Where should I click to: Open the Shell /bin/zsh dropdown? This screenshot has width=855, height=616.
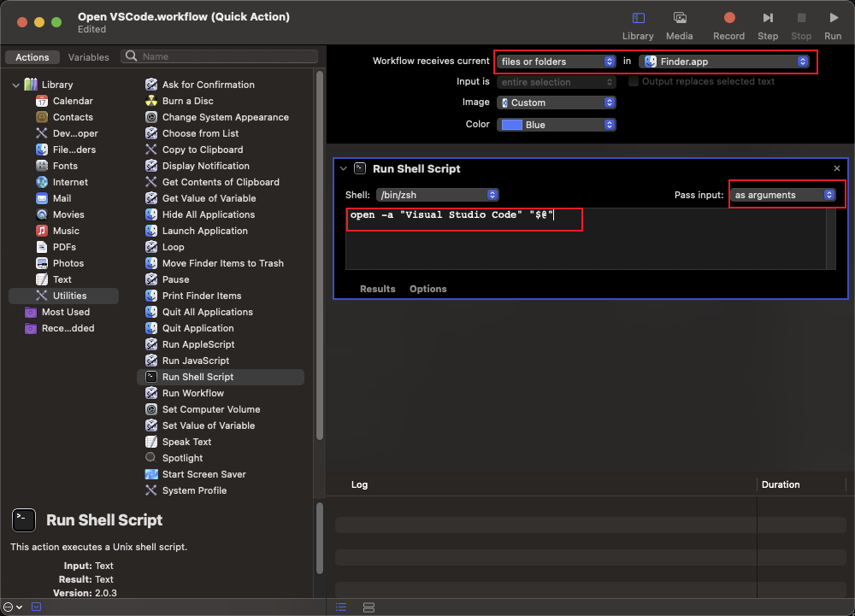pyautogui.click(x=438, y=195)
